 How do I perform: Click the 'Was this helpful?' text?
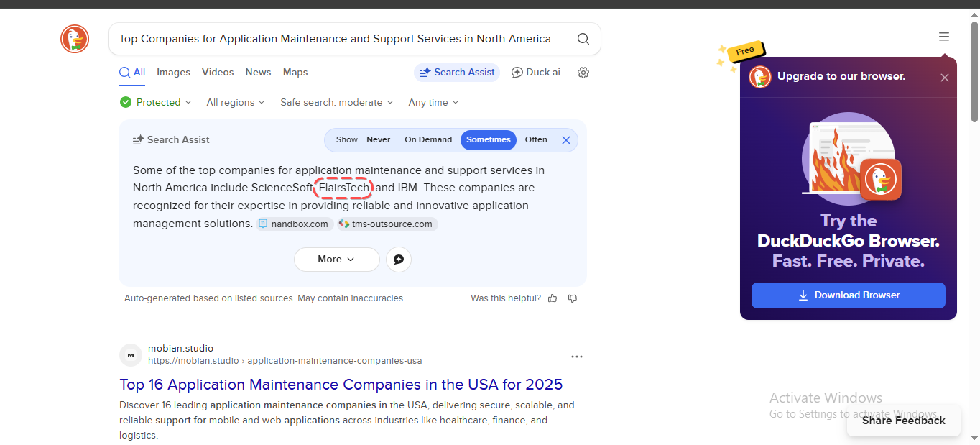506,298
